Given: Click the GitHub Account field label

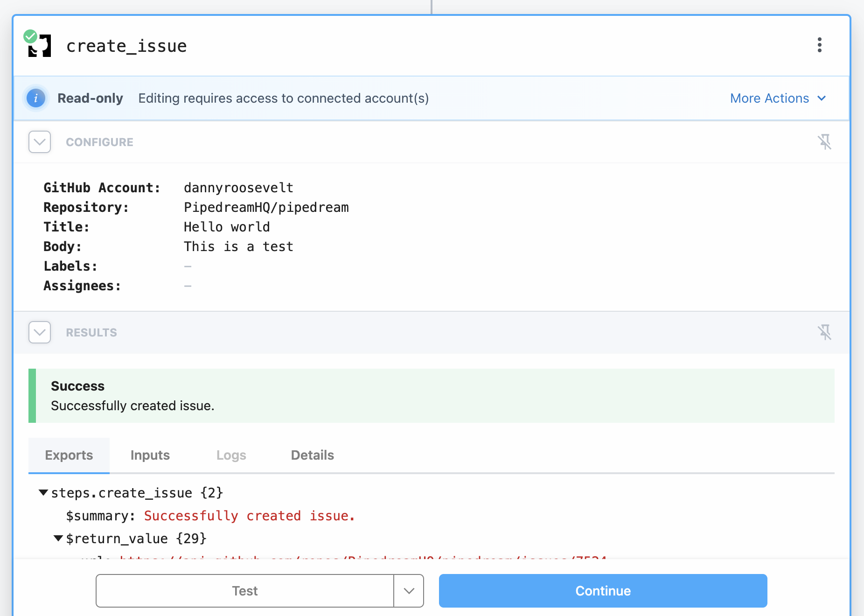Looking at the screenshot, I should 102,188.
